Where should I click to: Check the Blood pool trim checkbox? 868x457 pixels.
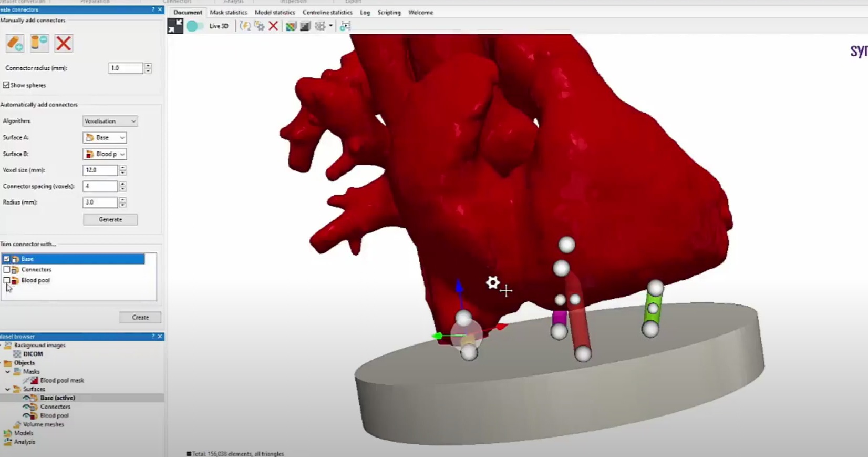tap(6, 280)
